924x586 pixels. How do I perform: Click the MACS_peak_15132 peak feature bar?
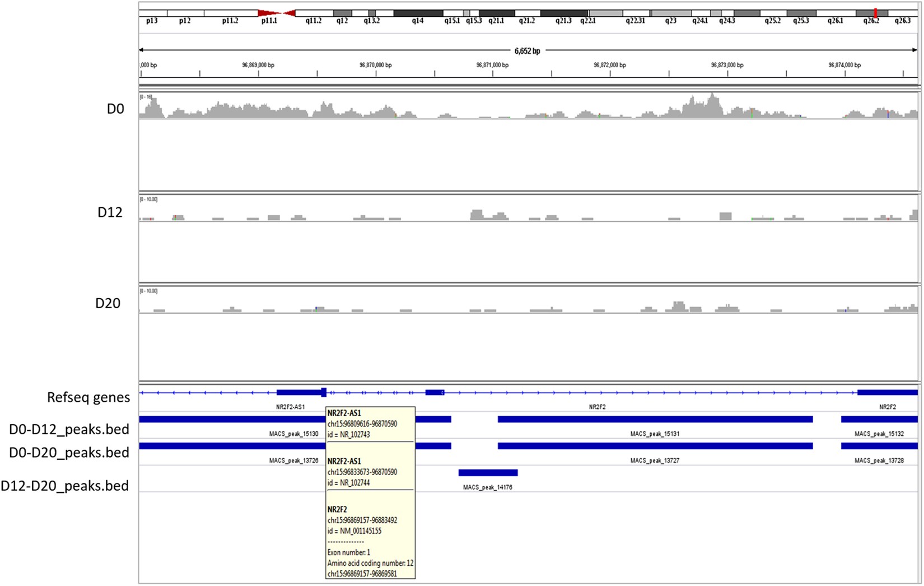[879, 420]
